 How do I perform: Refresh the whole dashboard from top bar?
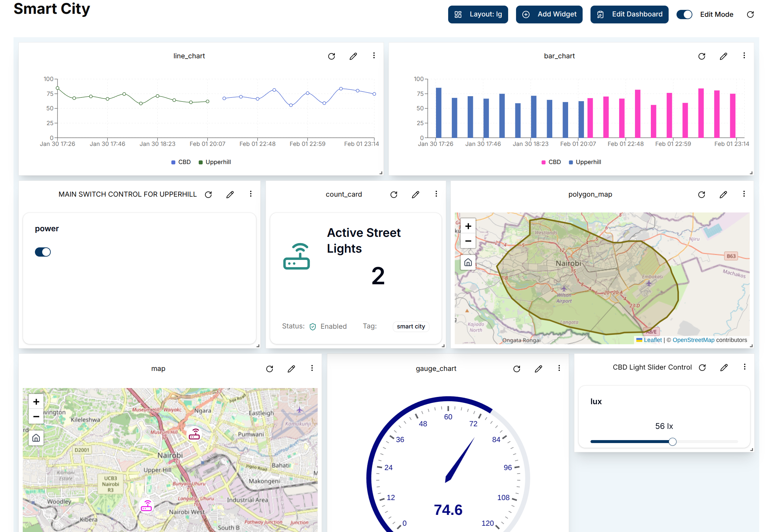pyautogui.click(x=750, y=14)
